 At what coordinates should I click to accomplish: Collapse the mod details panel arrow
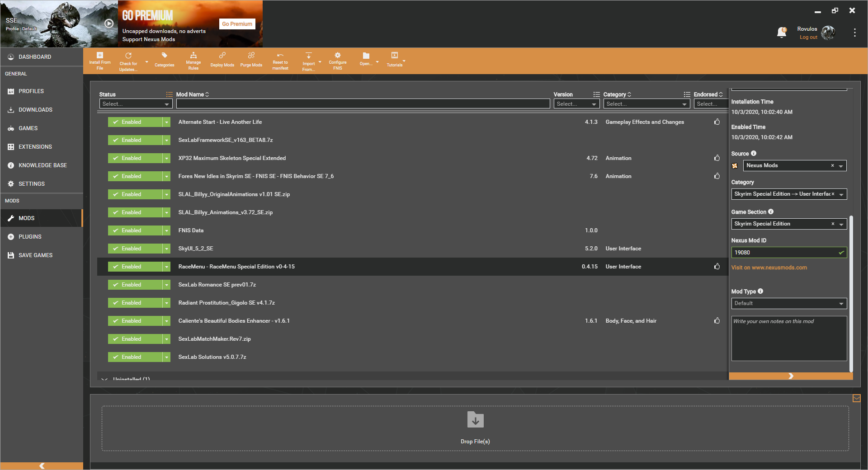click(791, 376)
